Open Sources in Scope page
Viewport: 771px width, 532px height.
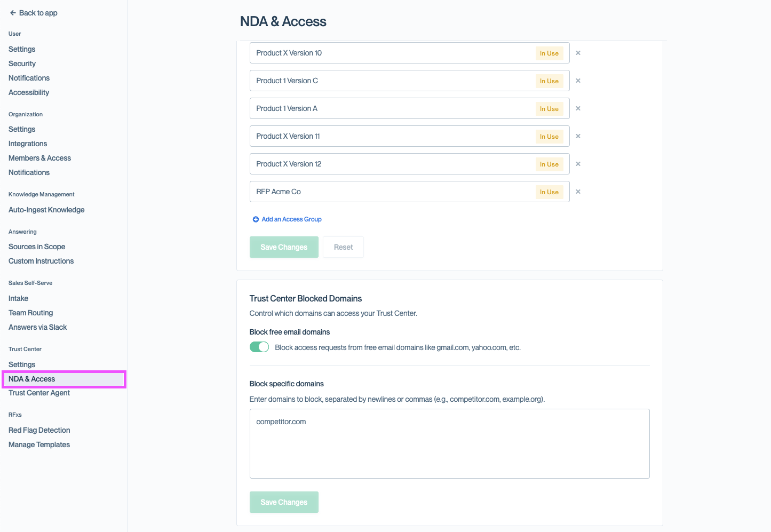tap(36, 247)
